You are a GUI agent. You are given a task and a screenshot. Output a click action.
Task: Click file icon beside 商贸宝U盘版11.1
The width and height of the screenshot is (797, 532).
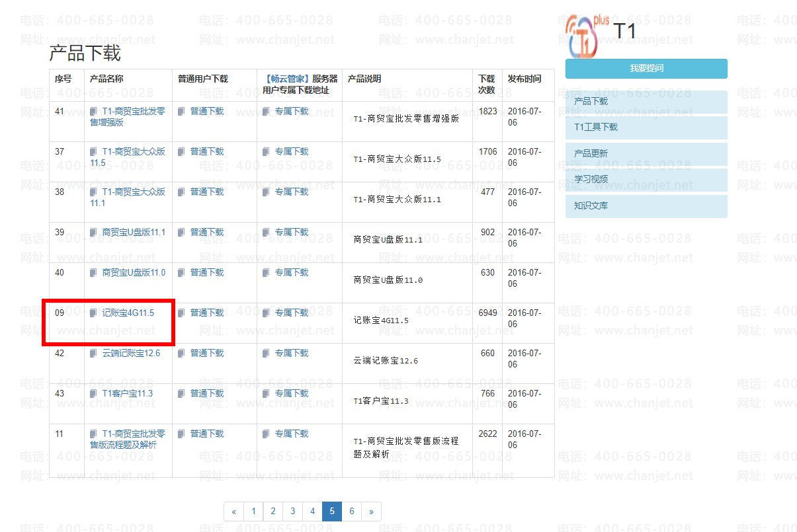[94, 233]
